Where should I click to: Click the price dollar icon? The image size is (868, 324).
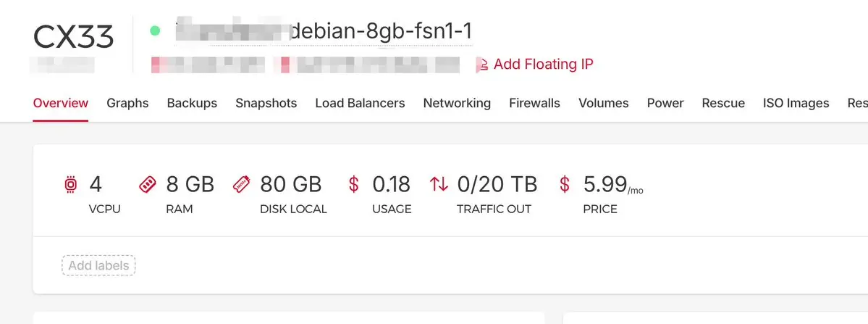[x=565, y=185]
